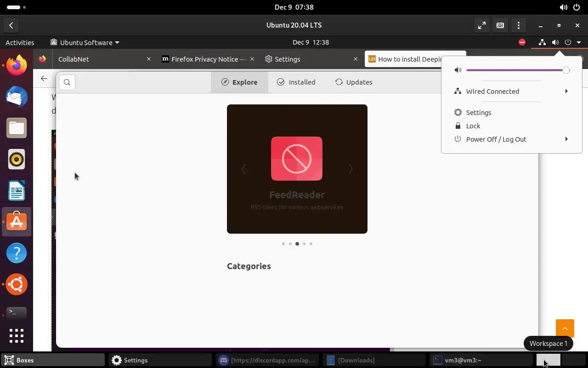
Task: Click the speaker icon beside the volume slider
Action: tap(458, 70)
